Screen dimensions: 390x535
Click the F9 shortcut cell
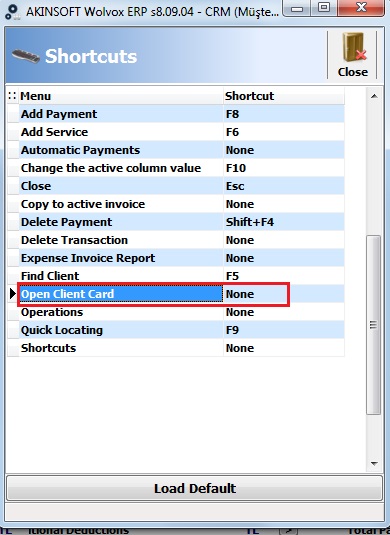[x=284, y=330]
